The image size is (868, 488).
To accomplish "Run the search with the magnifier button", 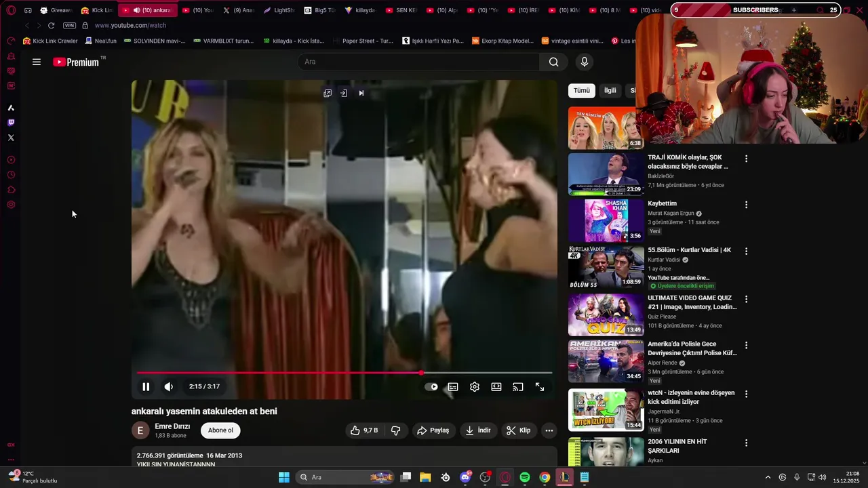I will click(x=553, y=62).
